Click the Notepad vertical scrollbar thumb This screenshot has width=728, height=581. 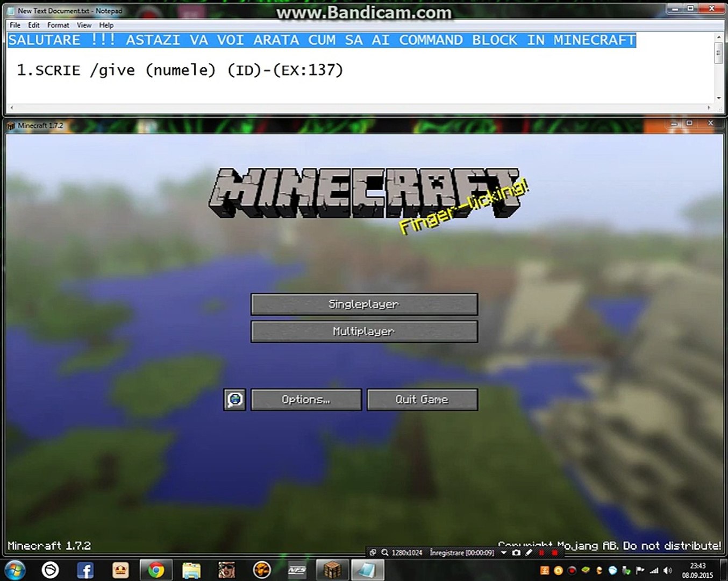(718, 53)
